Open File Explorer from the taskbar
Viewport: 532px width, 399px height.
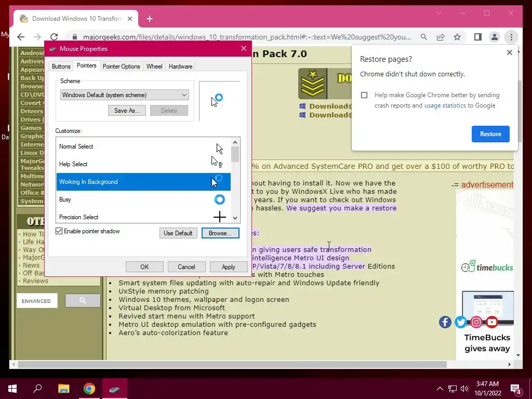[x=63, y=389]
